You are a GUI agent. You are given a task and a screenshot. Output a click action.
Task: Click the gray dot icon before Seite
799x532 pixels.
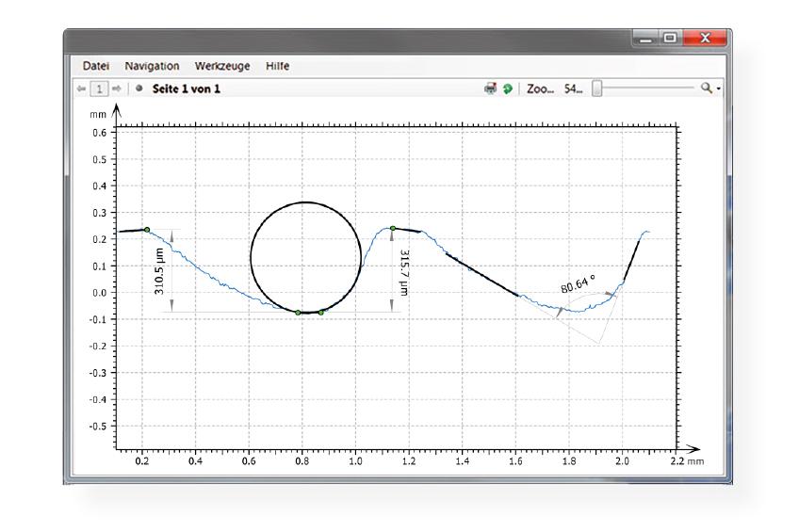tap(139, 89)
